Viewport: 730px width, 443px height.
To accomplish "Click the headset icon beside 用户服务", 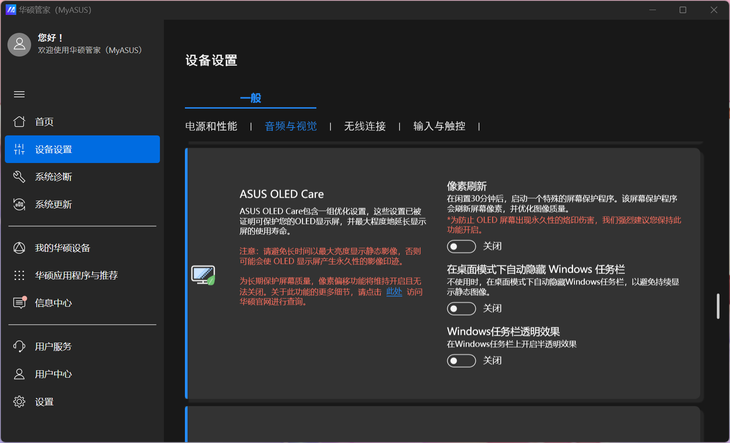I will click(19, 347).
